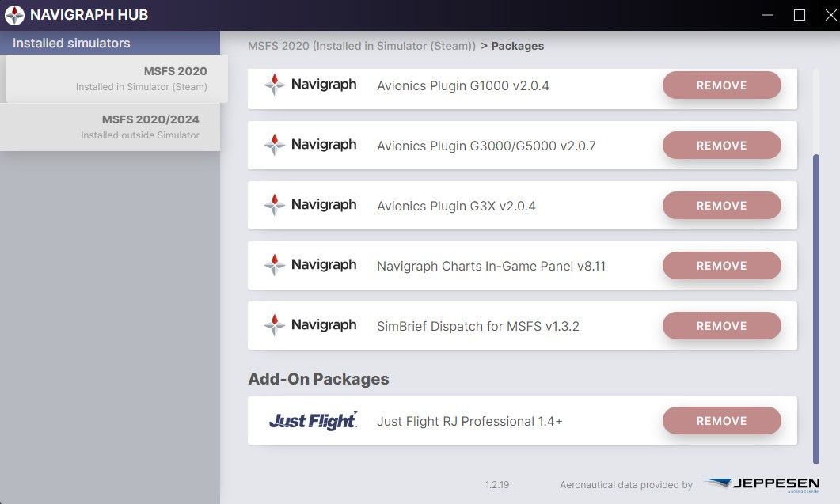Click the packages list vertical scrollbar
Viewport: 840px width, 504px height.
815,309
